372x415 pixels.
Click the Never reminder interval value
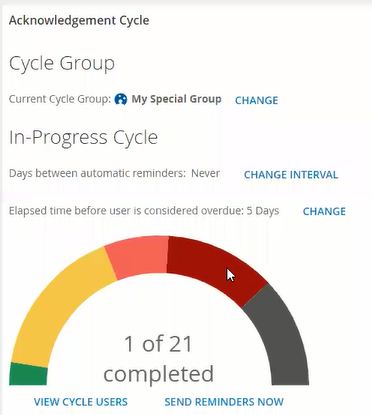tap(205, 173)
